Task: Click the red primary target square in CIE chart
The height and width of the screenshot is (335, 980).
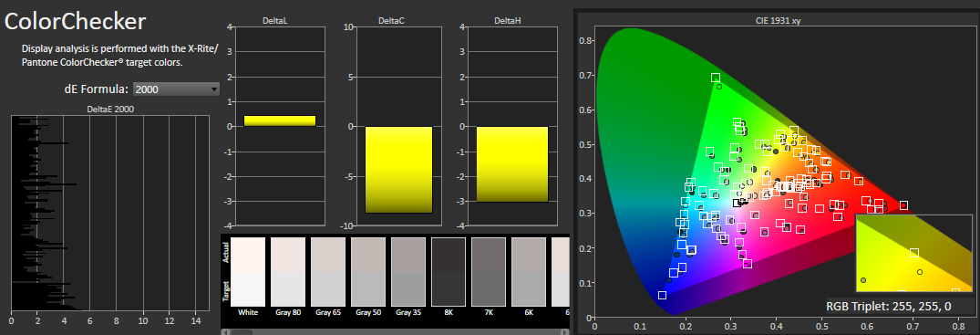Action: click(x=903, y=205)
